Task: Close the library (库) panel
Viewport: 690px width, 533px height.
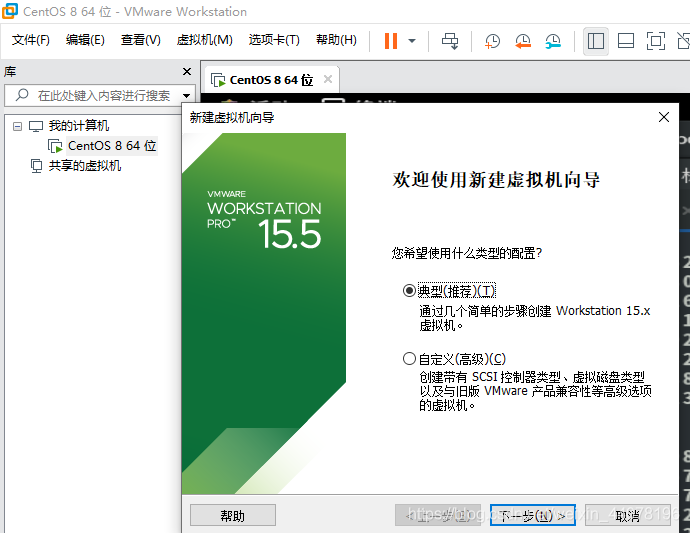Action: point(187,71)
